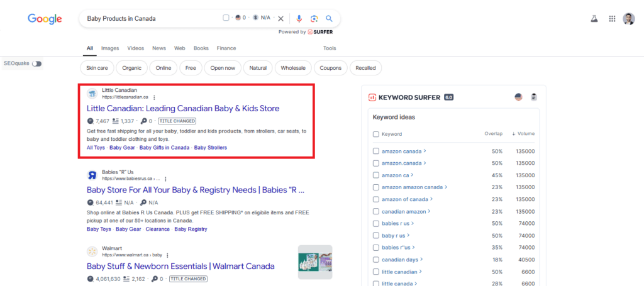Image resolution: width=644 pixels, height=286 pixels.
Task: Check the 'babies r us' keyword checkbox
Action: tap(376, 223)
